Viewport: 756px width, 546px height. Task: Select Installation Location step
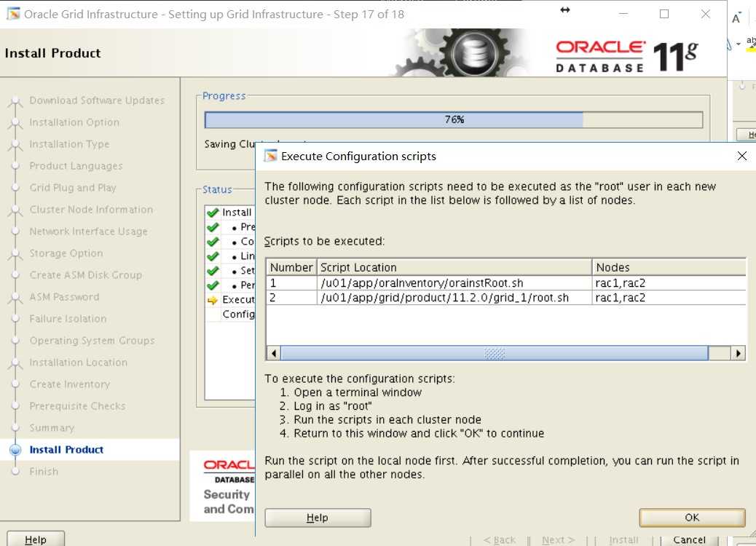tap(78, 363)
